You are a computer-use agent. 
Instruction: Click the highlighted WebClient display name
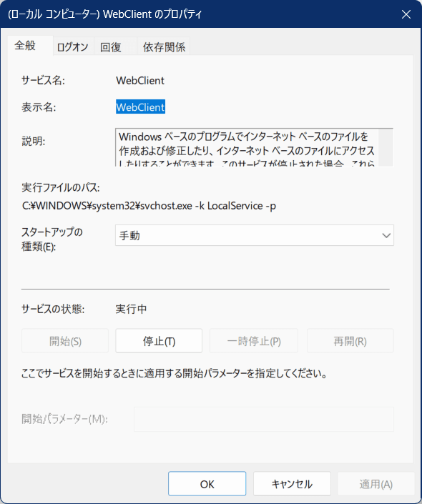(141, 107)
